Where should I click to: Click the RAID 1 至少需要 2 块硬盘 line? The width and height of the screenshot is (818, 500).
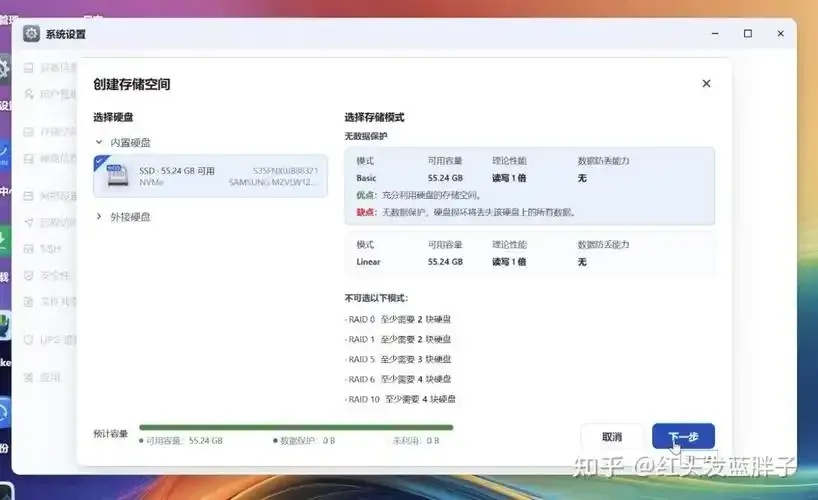[398, 339]
